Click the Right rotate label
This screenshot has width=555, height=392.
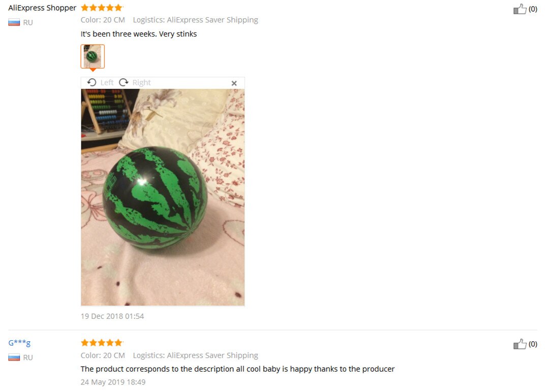tap(142, 82)
